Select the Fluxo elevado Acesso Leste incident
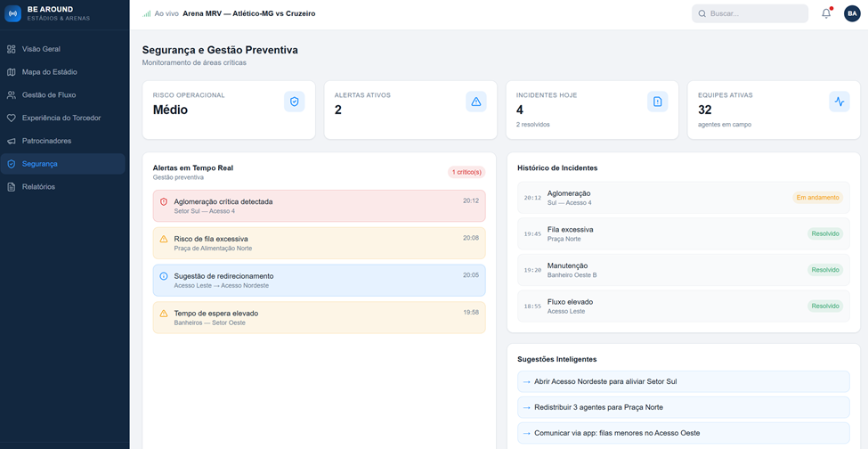The height and width of the screenshot is (449, 868). (684, 306)
